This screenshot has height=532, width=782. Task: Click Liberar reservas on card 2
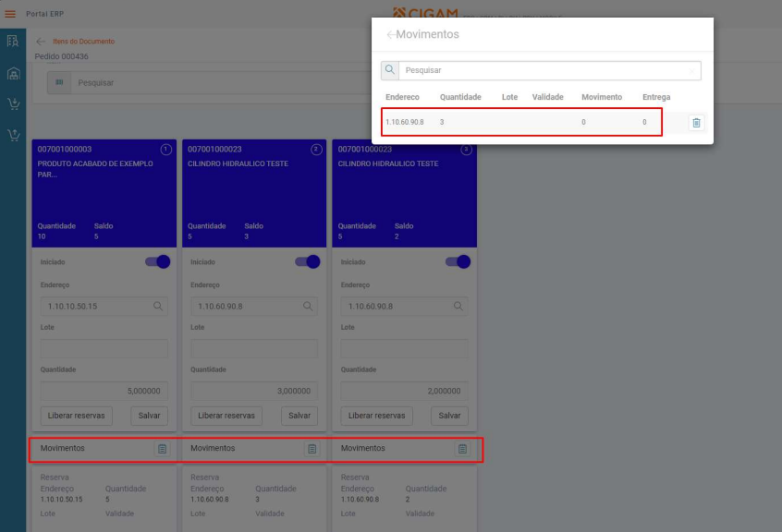[226, 416]
